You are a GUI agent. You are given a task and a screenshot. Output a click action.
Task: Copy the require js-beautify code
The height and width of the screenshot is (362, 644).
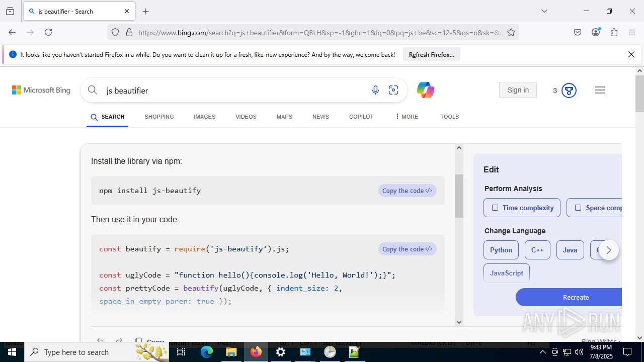coord(407,249)
